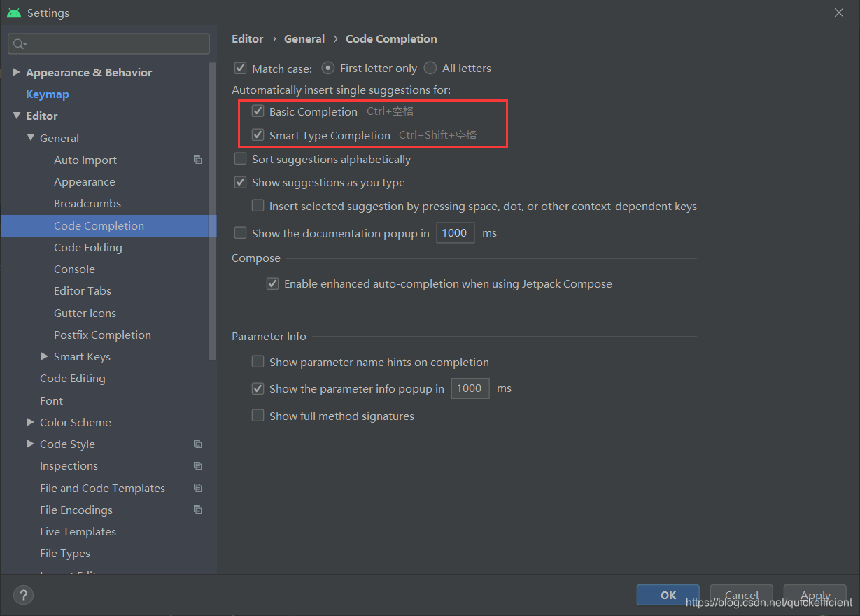Click the settings icon next to Inspections

[x=197, y=465]
